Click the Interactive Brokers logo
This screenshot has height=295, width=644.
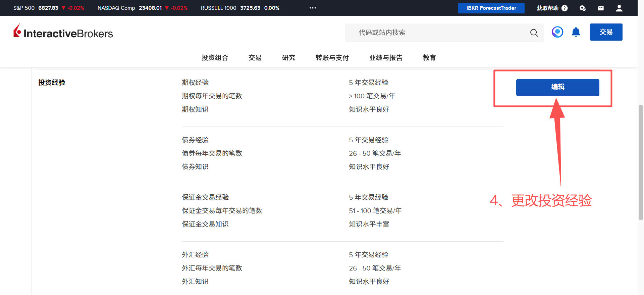[63, 32]
